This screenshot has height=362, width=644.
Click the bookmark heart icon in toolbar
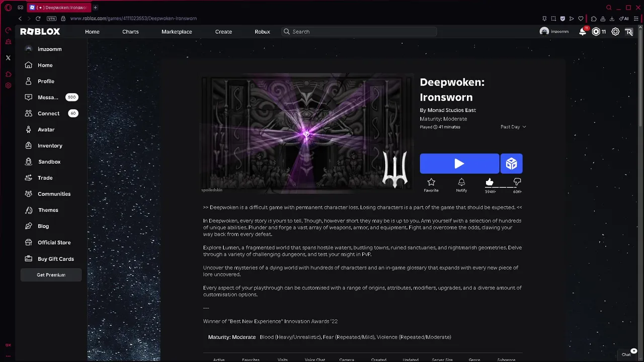point(581,19)
